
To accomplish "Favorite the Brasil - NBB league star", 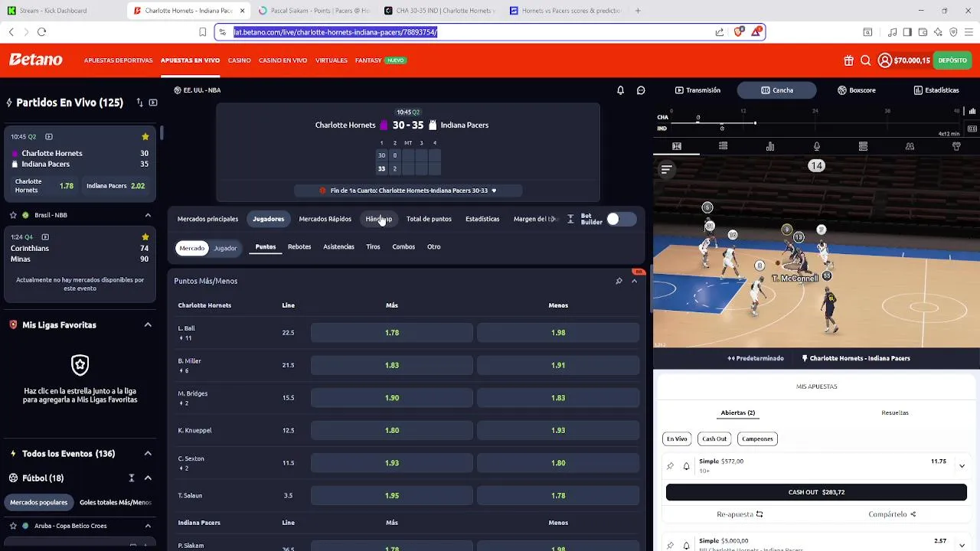I will pos(13,215).
